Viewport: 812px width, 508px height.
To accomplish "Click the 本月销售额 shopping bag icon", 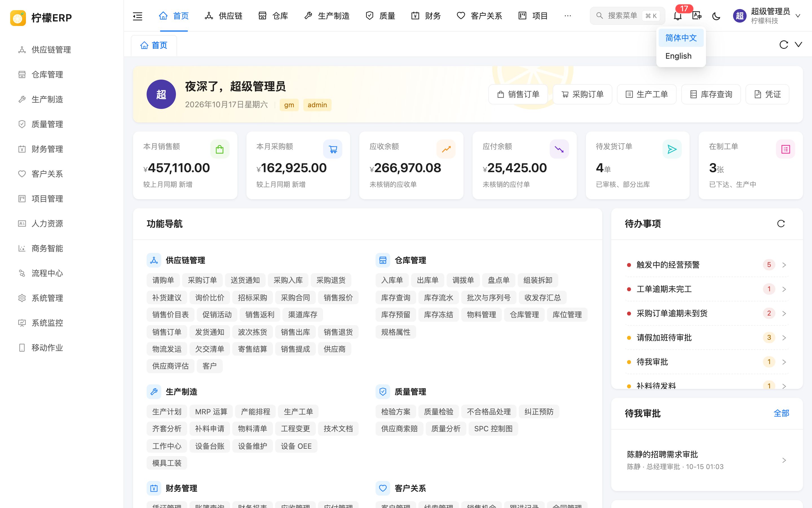I will pyautogui.click(x=220, y=149).
